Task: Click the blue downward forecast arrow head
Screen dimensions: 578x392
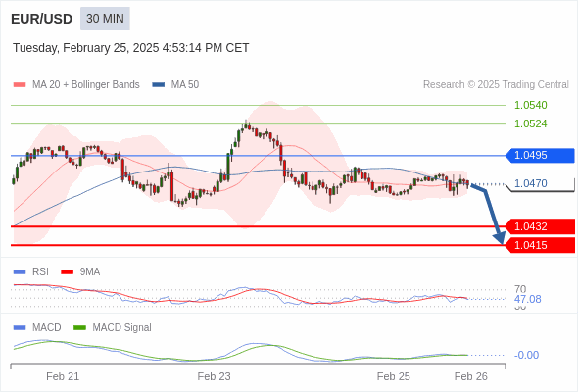Action: point(500,238)
